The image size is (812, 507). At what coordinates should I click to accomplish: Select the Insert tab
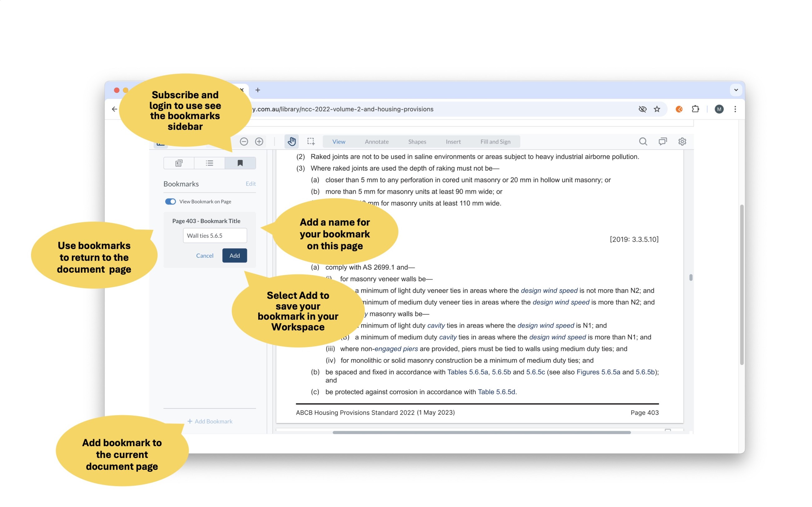point(453,141)
